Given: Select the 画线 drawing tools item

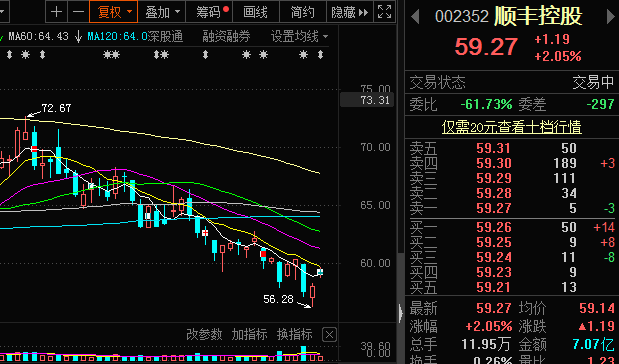Looking at the screenshot, I should tap(256, 12).
